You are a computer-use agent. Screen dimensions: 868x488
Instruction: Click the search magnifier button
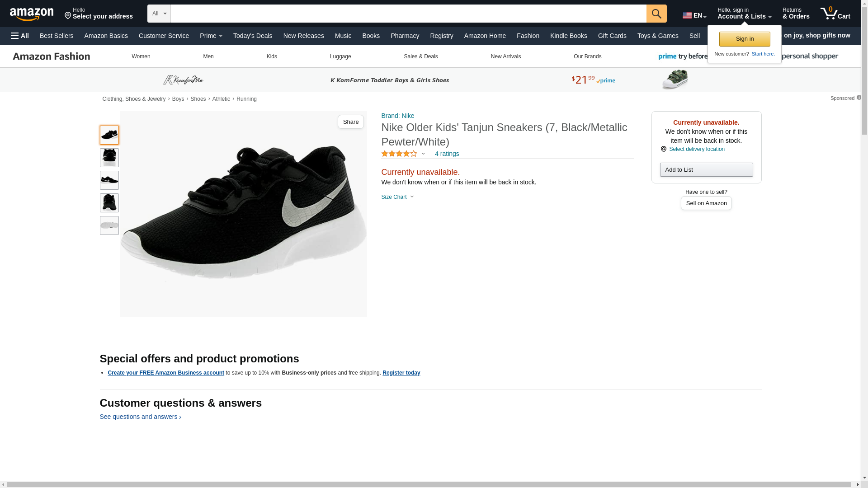[656, 14]
